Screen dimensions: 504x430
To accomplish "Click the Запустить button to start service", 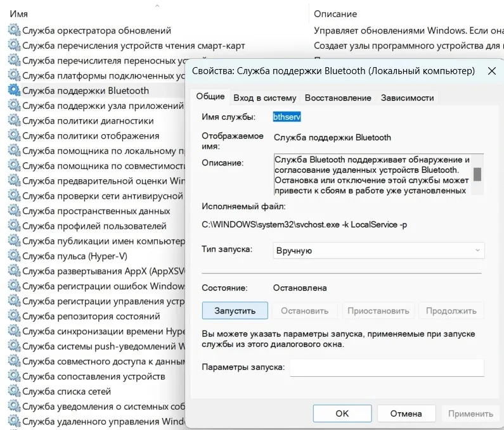I will point(235,310).
